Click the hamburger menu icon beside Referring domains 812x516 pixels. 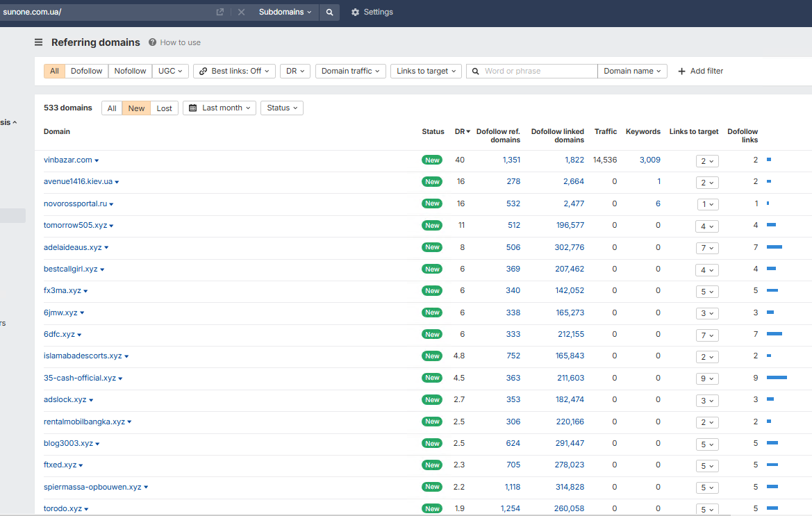click(39, 42)
